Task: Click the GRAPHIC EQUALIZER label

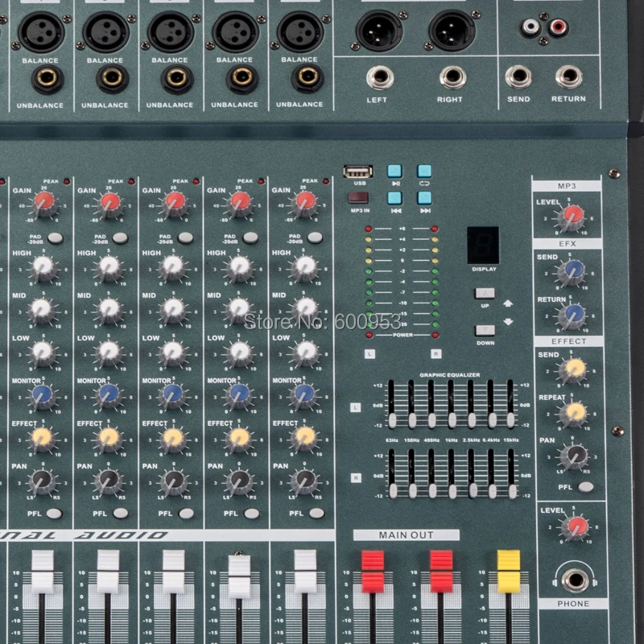Action: point(450,375)
